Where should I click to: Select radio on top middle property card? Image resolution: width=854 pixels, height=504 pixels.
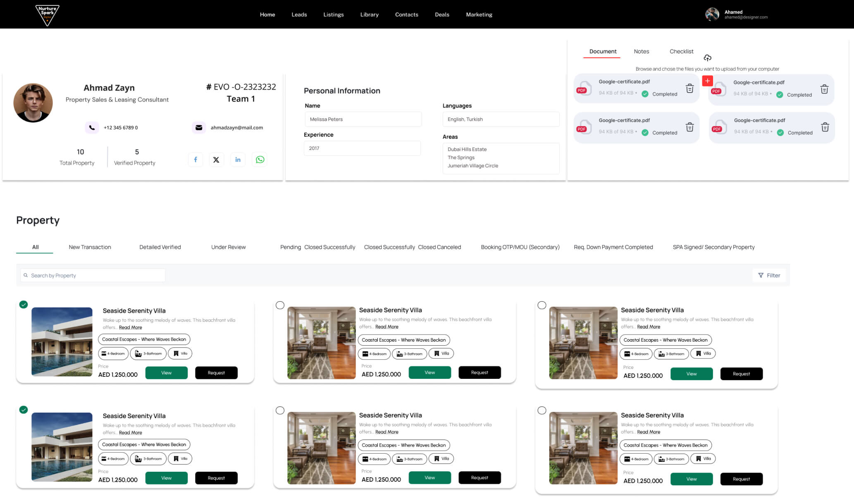pyautogui.click(x=280, y=305)
